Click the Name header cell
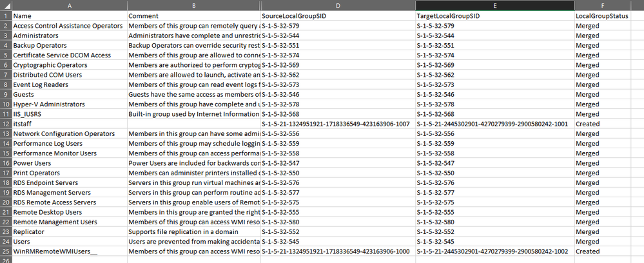644x263 pixels. pyautogui.click(x=70, y=15)
